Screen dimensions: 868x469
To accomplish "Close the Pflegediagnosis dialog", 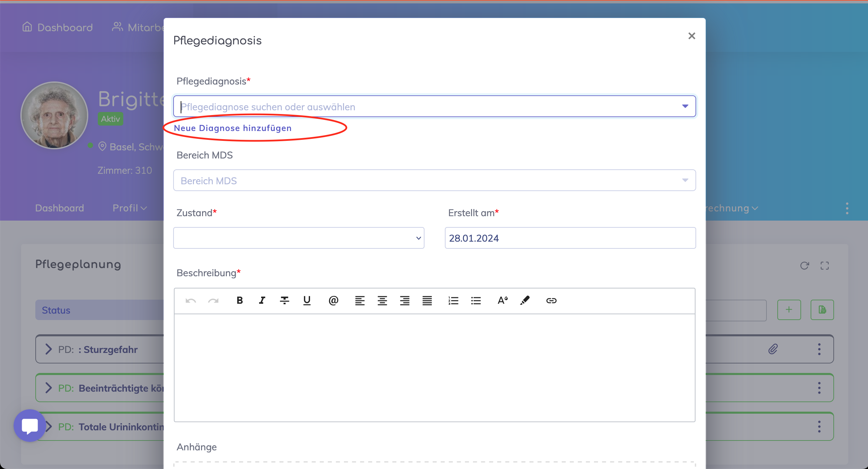I will (x=692, y=36).
